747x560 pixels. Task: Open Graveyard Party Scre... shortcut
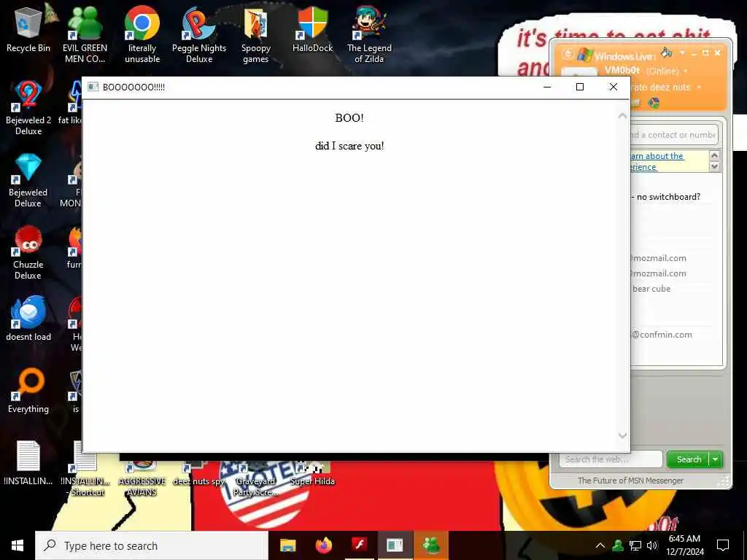click(256, 478)
